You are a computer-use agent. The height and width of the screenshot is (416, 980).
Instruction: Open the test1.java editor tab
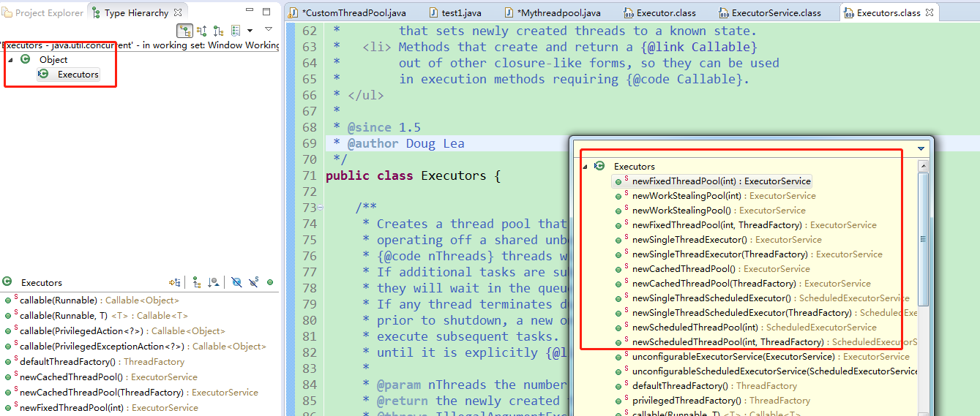(455, 13)
